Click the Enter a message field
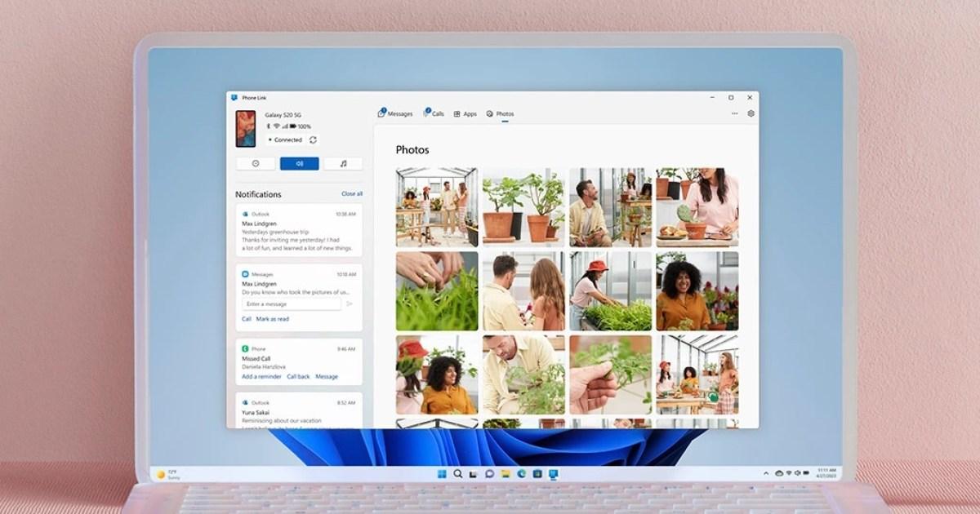980x514 pixels. [x=292, y=304]
